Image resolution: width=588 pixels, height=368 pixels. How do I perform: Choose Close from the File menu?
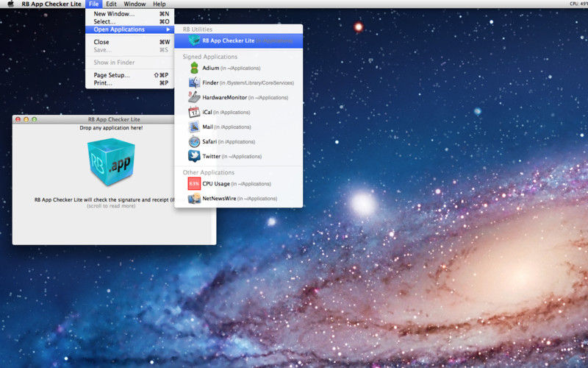pos(130,42)
